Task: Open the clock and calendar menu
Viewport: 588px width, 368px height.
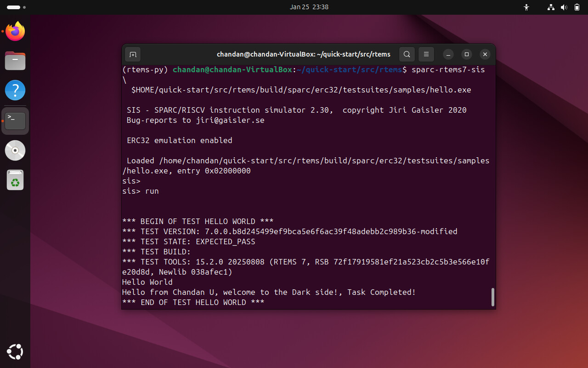Action: [309, 7]
